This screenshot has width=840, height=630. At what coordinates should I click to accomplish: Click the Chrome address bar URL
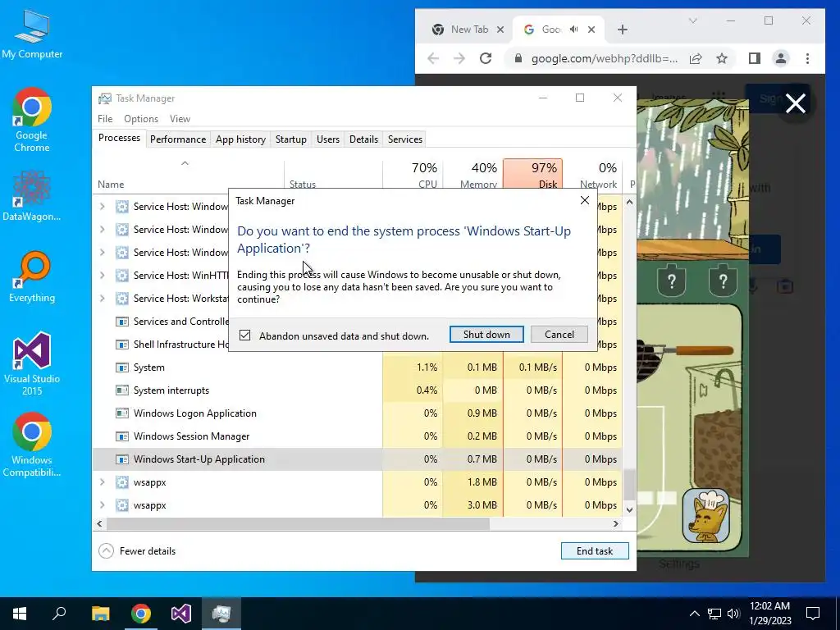(605, 58)
